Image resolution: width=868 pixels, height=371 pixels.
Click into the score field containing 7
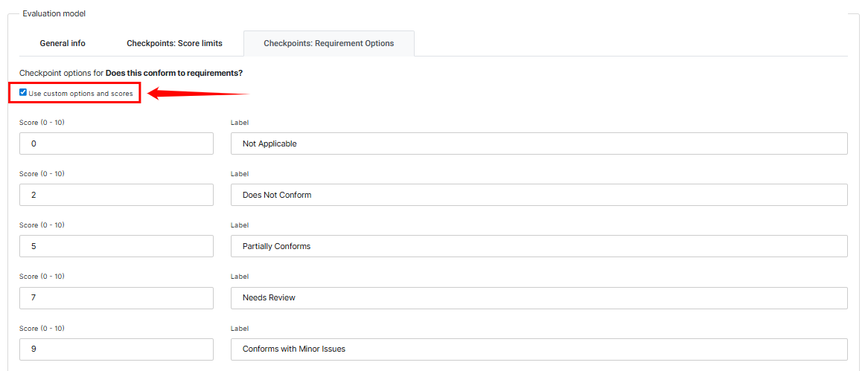(x=116, y=297)
